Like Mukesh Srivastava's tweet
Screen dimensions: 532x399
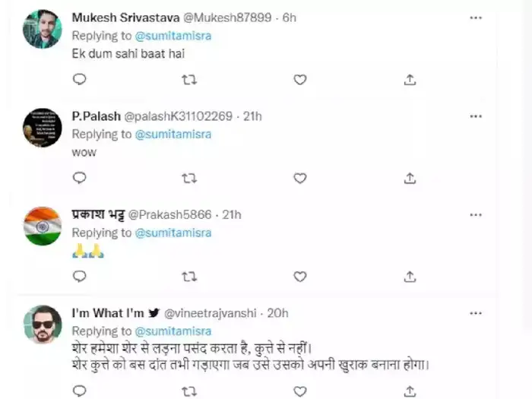tap(299, 79)
